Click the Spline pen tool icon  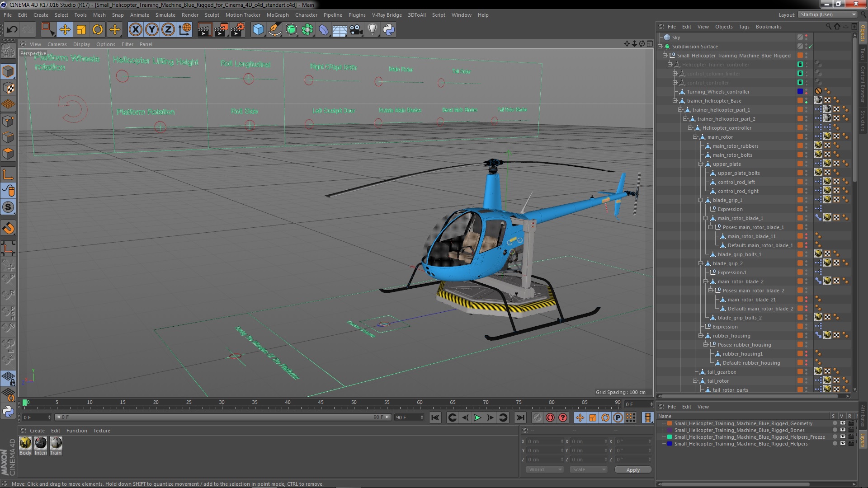click(274, 30)
